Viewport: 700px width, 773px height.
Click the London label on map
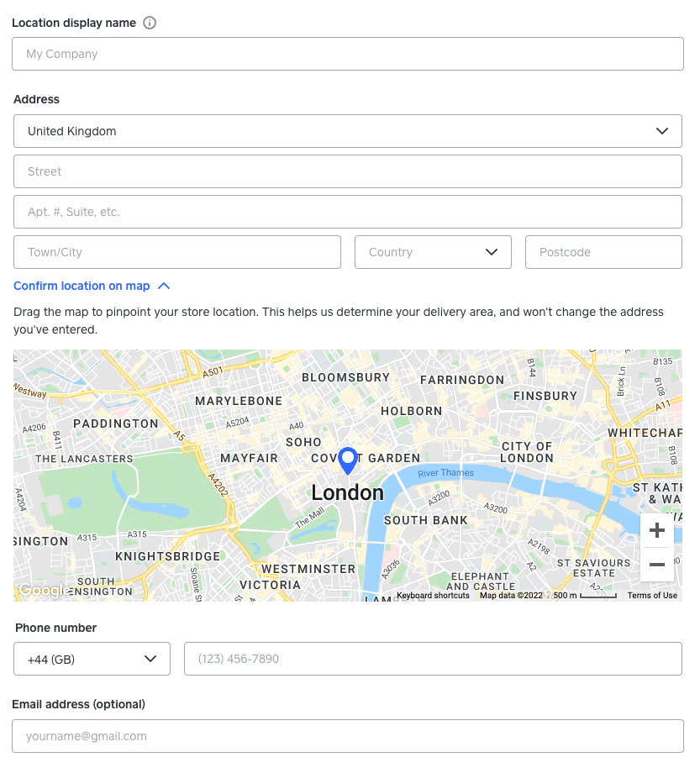tap(347, 493)
